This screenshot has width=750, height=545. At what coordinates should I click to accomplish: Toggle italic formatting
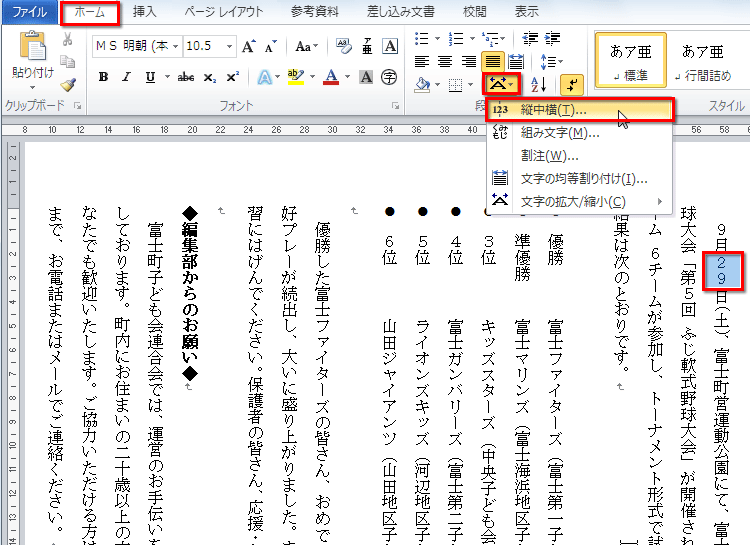point(126,77)
